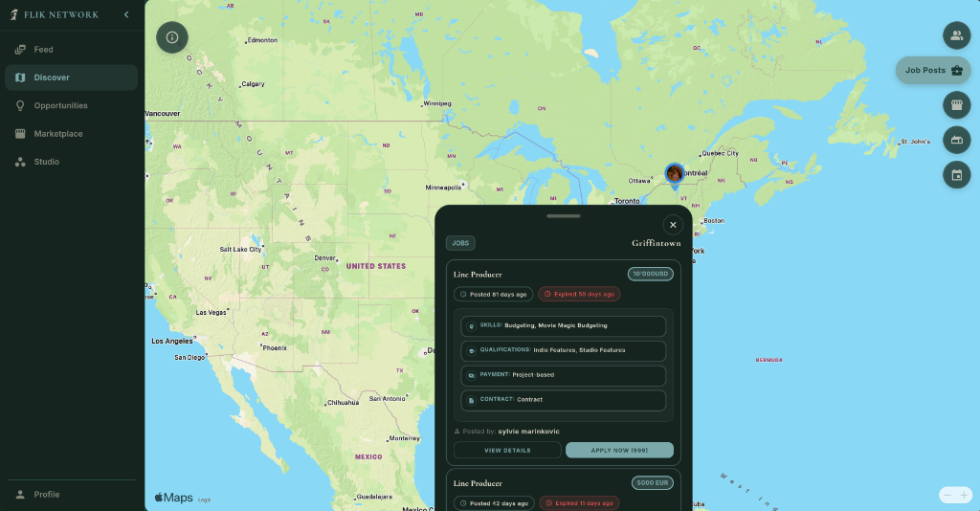980x511 pixels.
Task: Zoom out the map with minus button
Action: [947, 496]
